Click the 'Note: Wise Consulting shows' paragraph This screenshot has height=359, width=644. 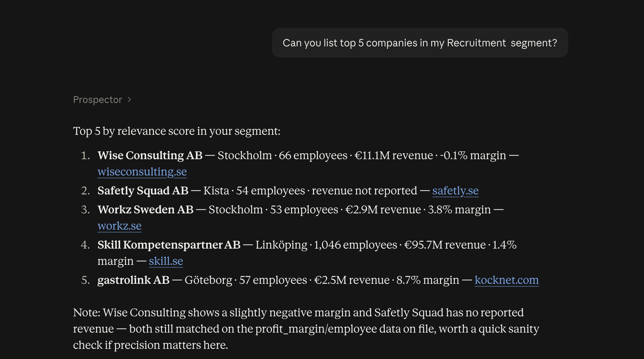pyautogui.click(x=306, y=329)
